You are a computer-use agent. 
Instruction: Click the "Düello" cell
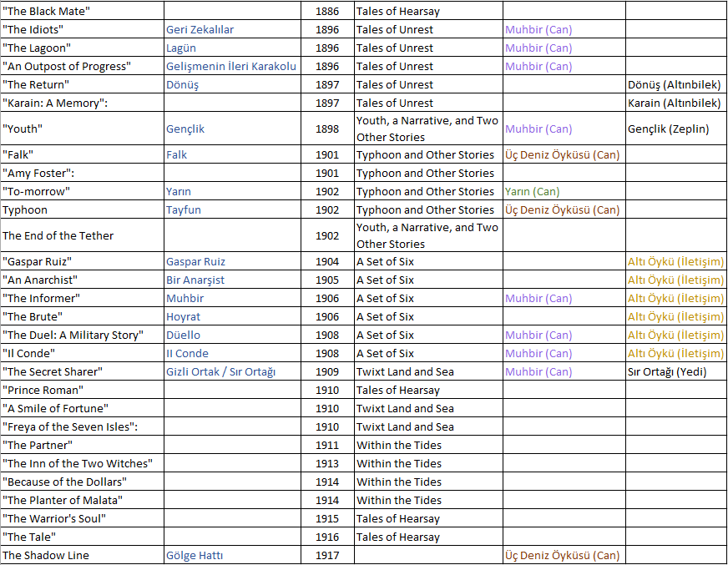(183, 335)
